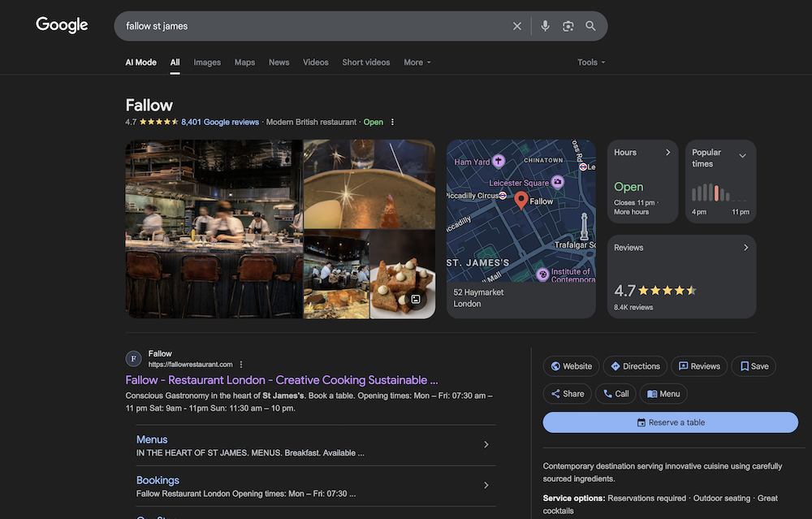Open the three-dot menu beside Open status
The image size is (812, 519).
[x=392, y=122]
